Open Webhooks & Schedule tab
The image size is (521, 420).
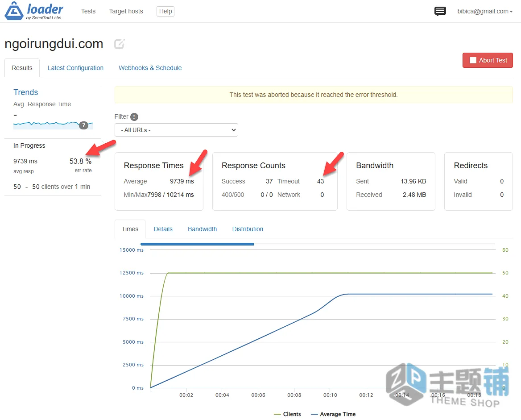pyautogui.click(x=150, y=68)
